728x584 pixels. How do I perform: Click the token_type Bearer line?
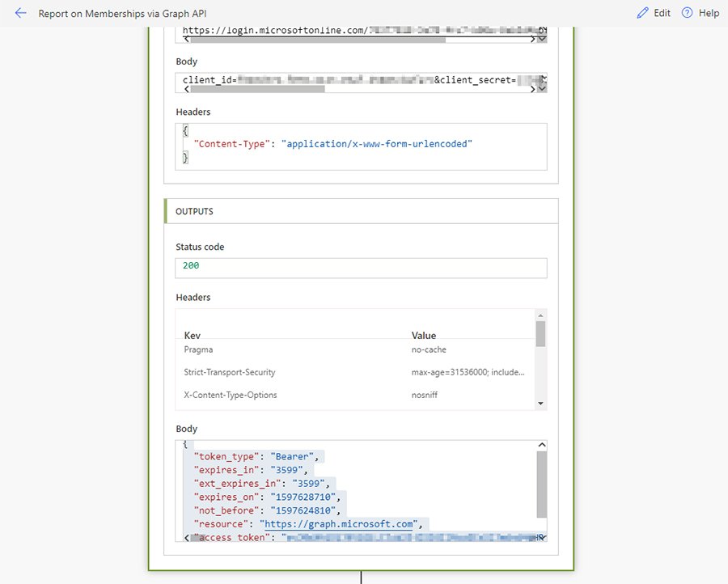tap(257, 456)
